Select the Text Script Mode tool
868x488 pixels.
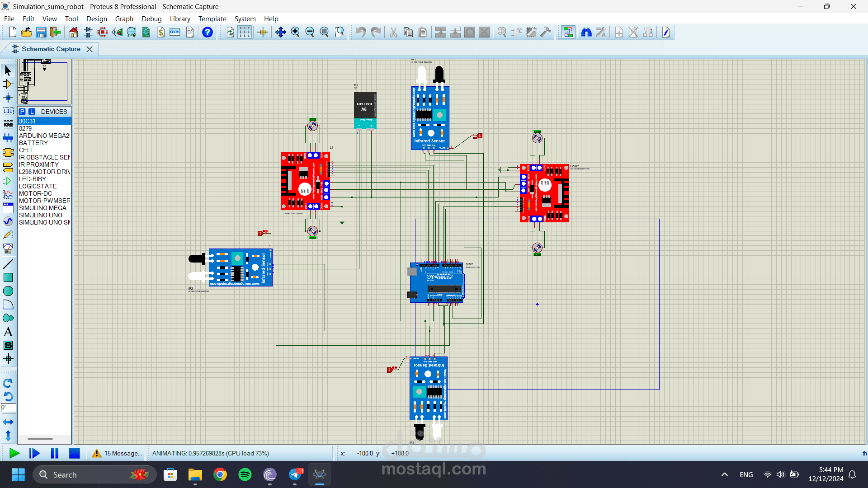coord(8,125)
